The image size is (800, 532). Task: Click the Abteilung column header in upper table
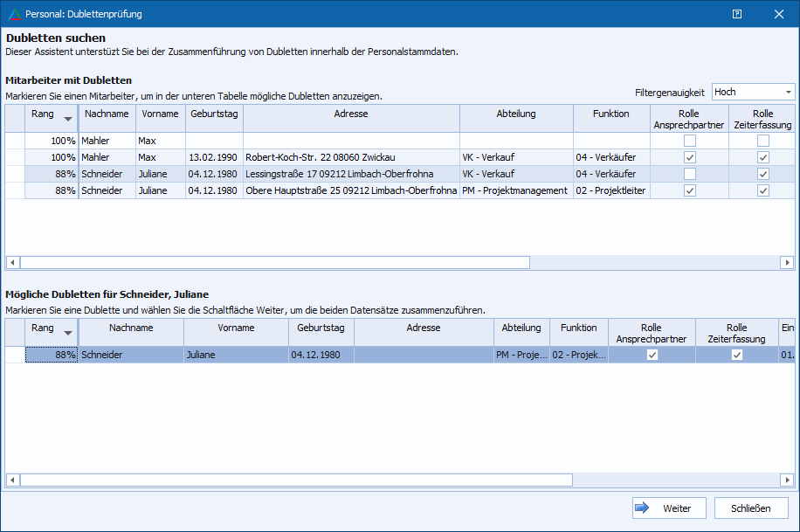516,114
